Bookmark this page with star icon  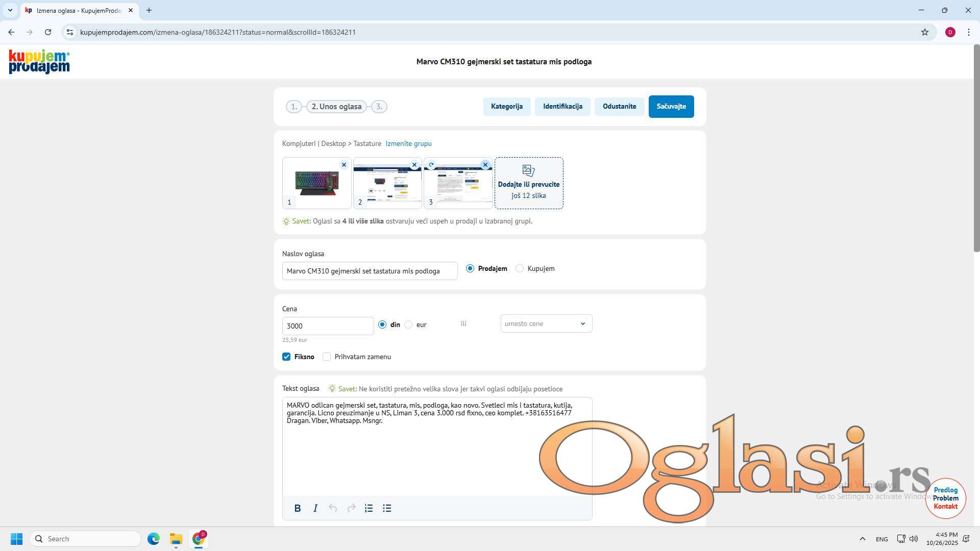coord(924,32)
